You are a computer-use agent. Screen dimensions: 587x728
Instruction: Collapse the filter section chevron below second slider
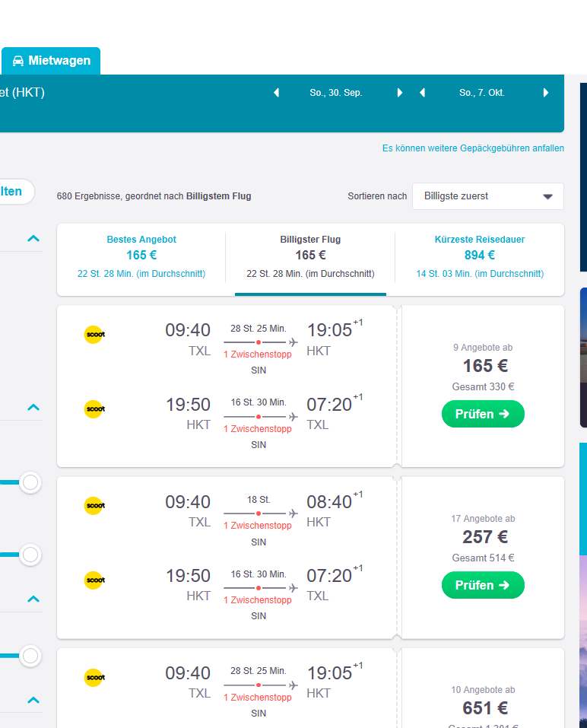33,599
